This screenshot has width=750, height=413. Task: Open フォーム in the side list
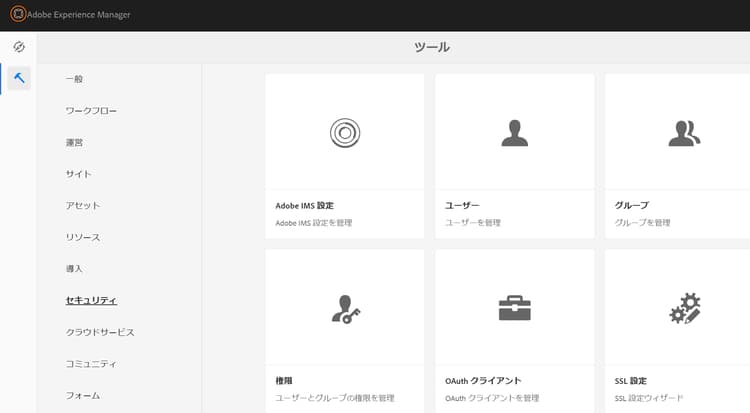[x=83, y=395]
